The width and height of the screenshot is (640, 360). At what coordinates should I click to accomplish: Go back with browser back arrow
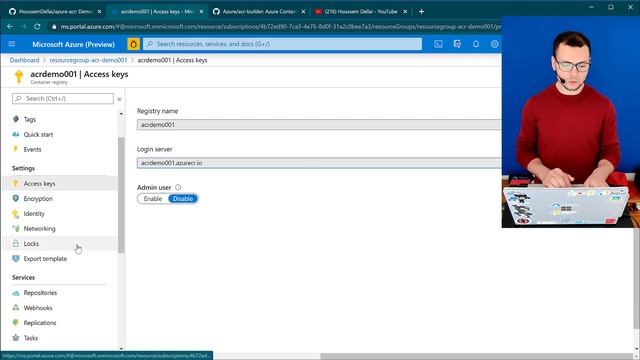pos(10,27)
